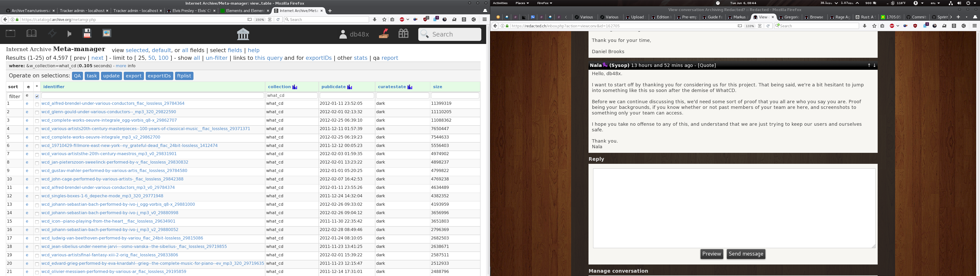Click the Preview button under the reply box
The width and height of the screenshot is (980, 276).
point(712,254)
